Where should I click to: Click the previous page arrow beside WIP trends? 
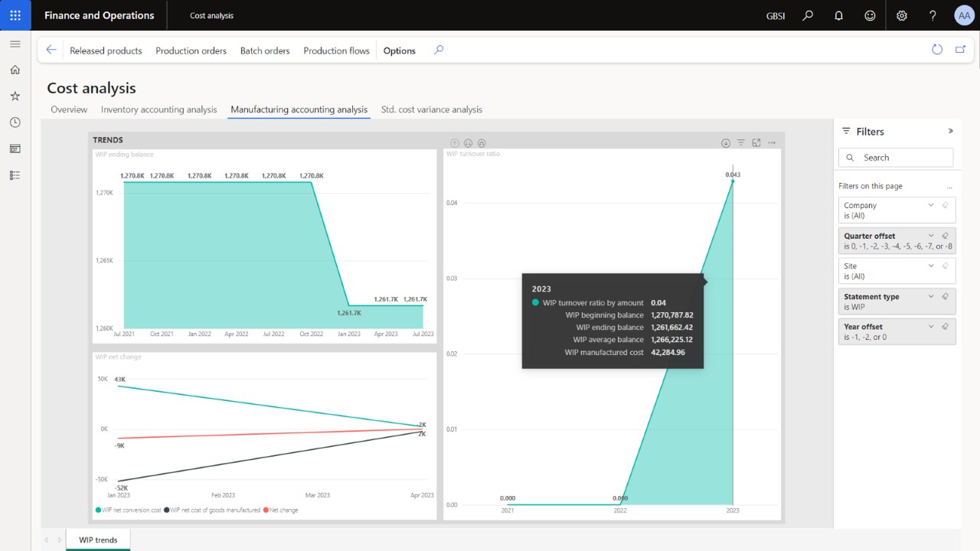[x=46, y=540]
